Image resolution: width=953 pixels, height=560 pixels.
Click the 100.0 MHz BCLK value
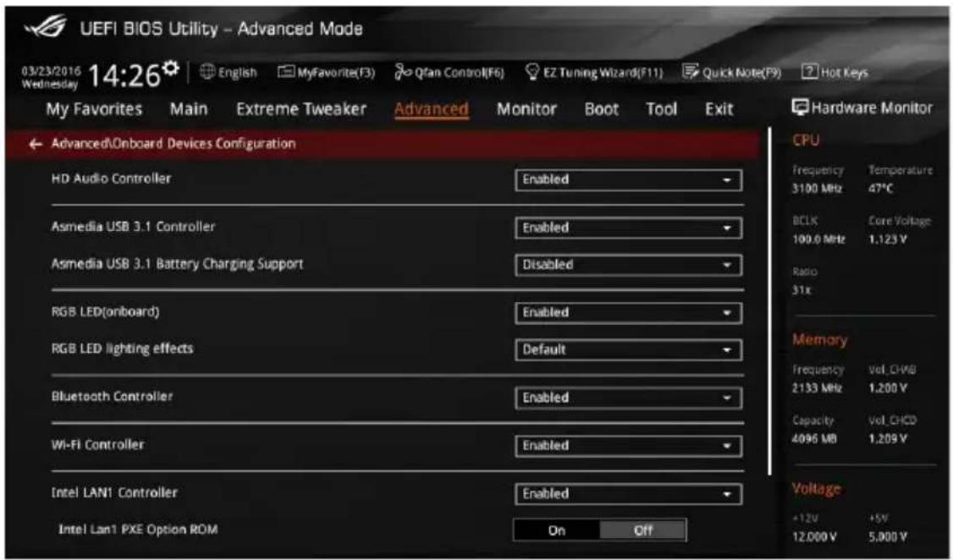point(818,239)
